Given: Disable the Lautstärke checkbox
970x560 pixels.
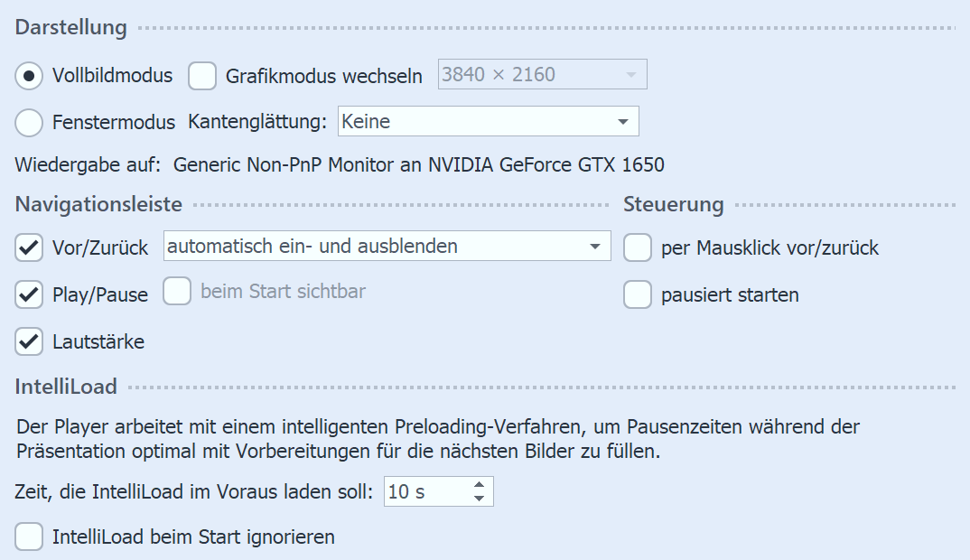Looking at the screenshot, I should [28, 341].
